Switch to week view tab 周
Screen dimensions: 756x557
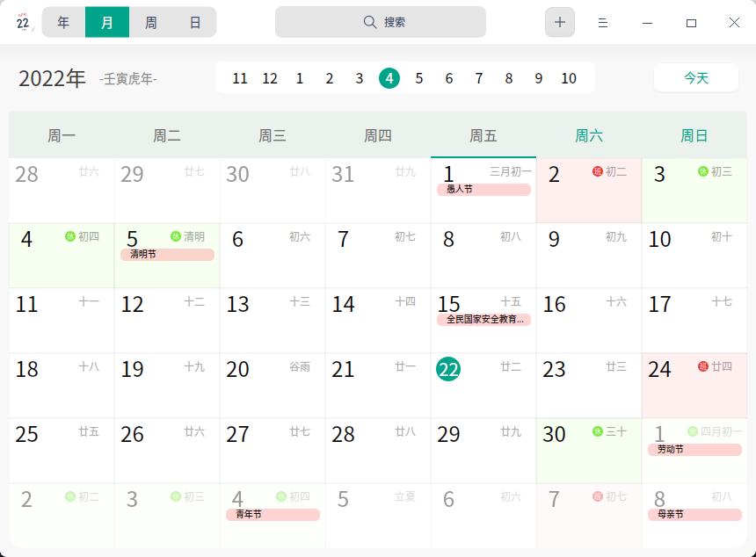point(151,22)
